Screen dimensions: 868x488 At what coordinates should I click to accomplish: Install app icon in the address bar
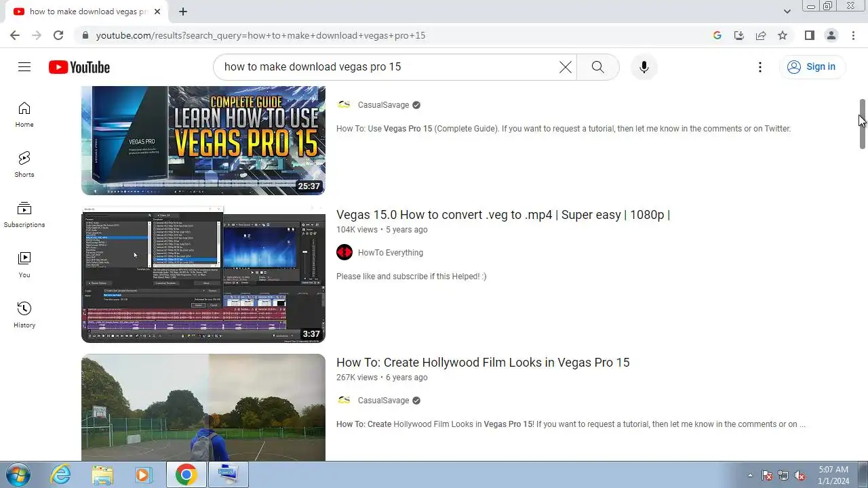coord(739,35)
